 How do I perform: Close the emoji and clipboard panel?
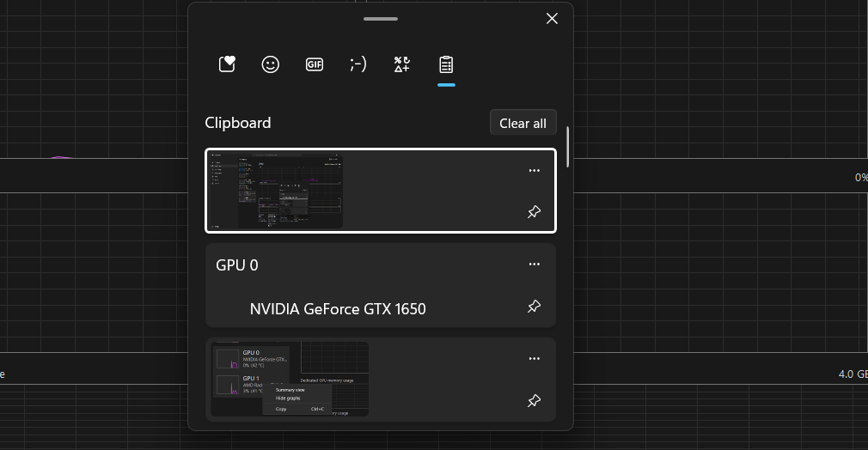click(552, 19)
